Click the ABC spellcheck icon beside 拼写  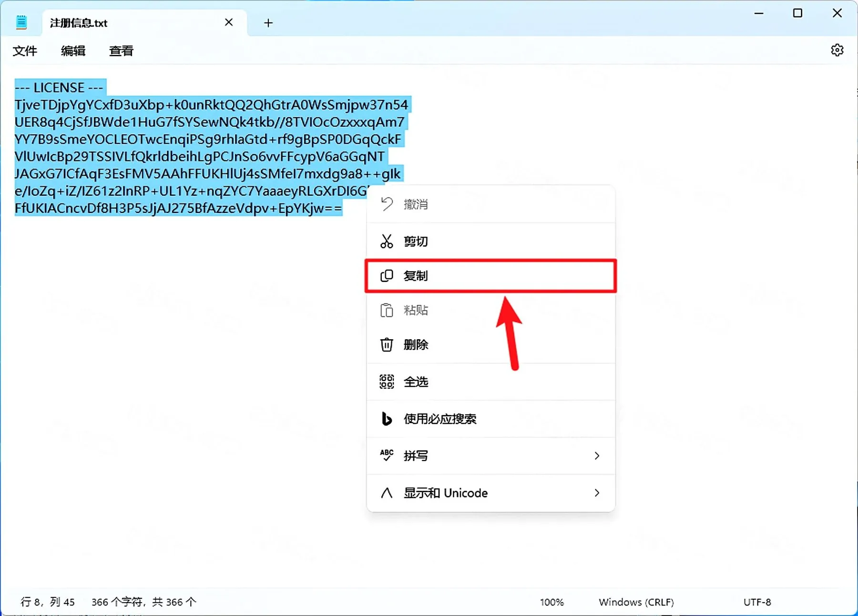click(387, 455)
